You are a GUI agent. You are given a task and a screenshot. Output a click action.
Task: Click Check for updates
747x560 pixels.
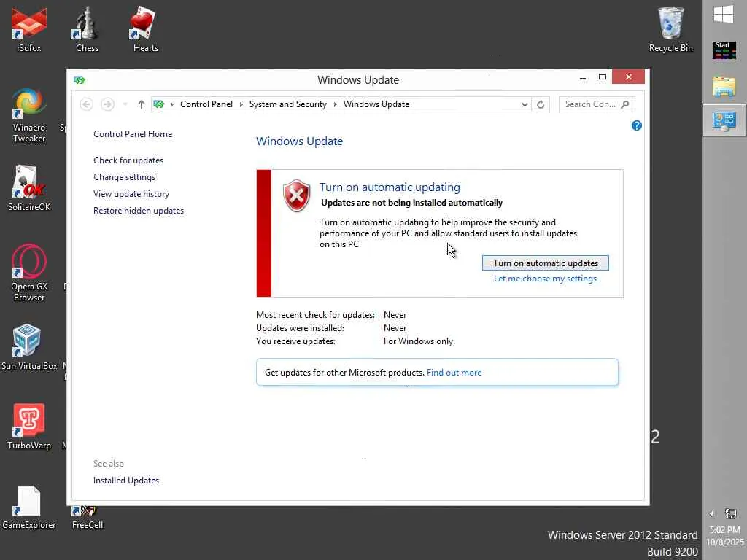128,160
